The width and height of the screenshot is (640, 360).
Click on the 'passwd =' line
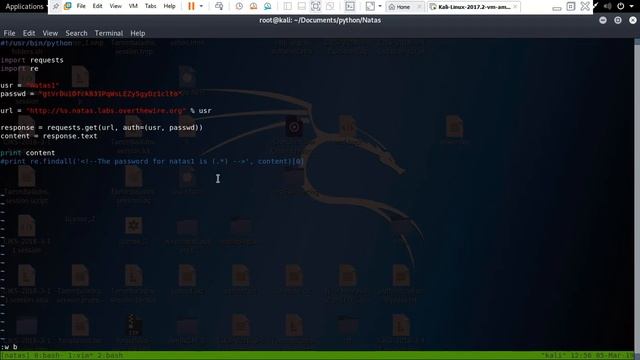[91, 94]
